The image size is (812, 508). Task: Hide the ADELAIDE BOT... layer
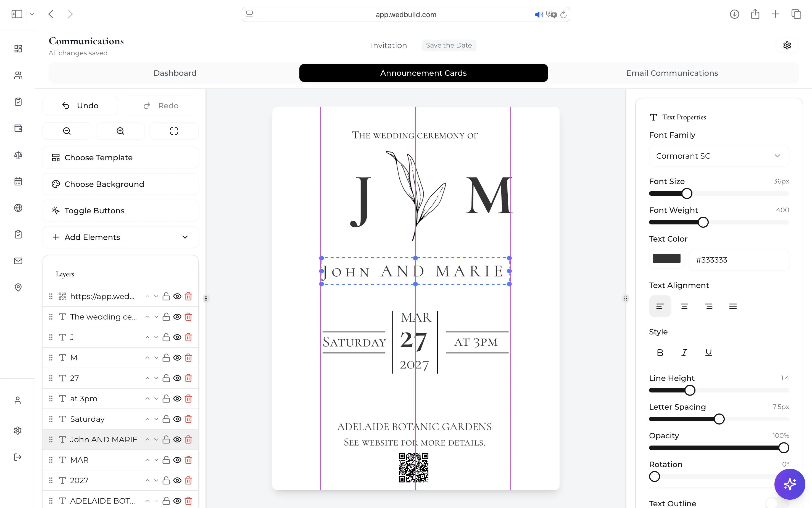pyautogui.click(x=177, y=501)
